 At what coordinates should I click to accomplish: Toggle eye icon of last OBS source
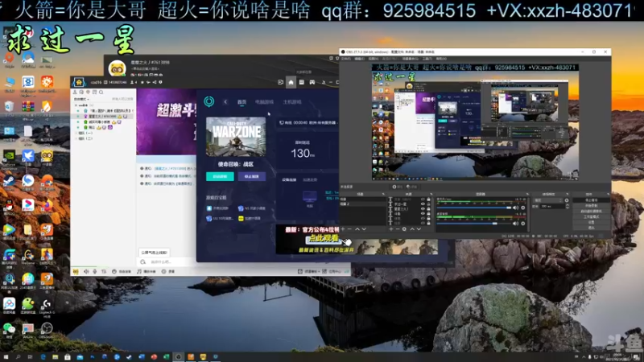click(423, 224)
